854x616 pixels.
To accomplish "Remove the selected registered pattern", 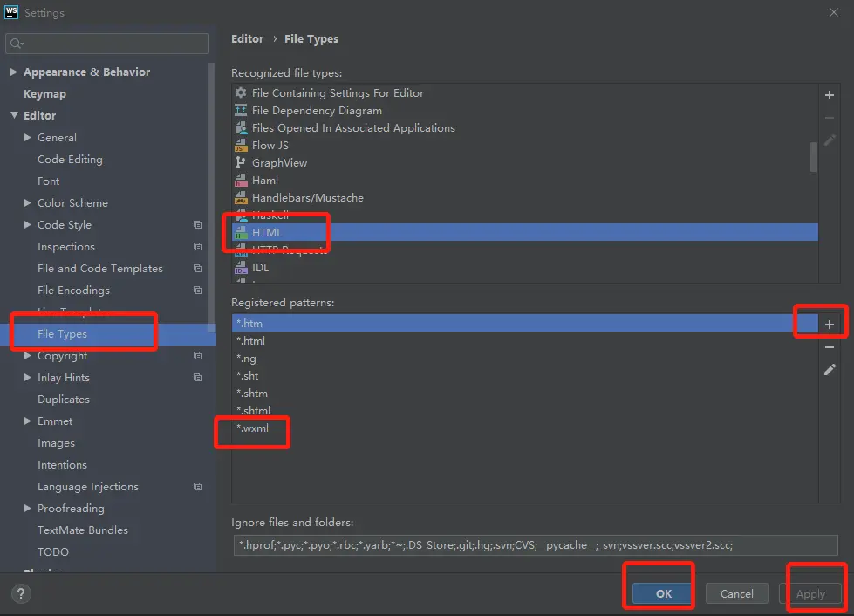I will 829,347.
